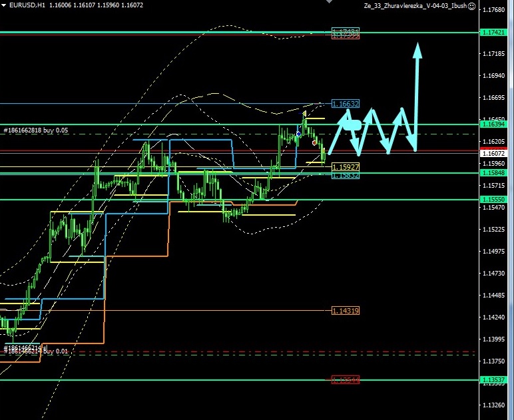This screenshot has height=420, width=514.
Task: Click the small triangle before EURUSD,H1
Action: point(3,6)
